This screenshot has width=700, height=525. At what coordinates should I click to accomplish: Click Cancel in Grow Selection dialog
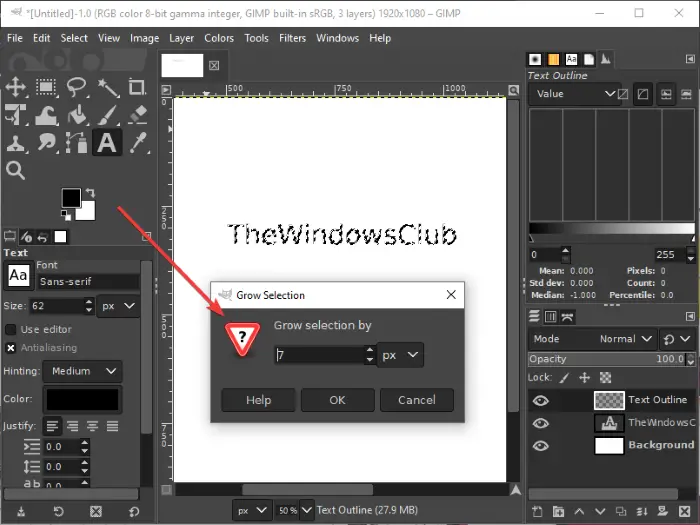click(417, 400)
